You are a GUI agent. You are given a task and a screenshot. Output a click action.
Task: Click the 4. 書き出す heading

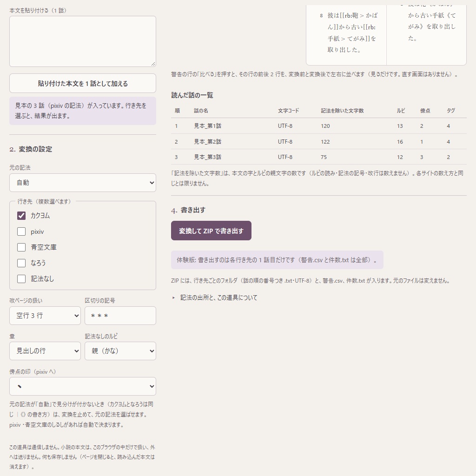click(x=188, y=210)
